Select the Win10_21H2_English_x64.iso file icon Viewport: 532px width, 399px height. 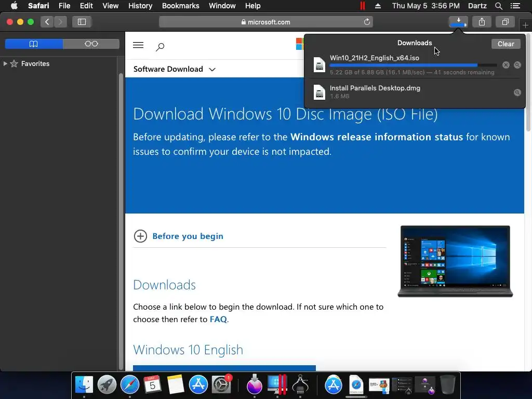[x=320, y=64]
